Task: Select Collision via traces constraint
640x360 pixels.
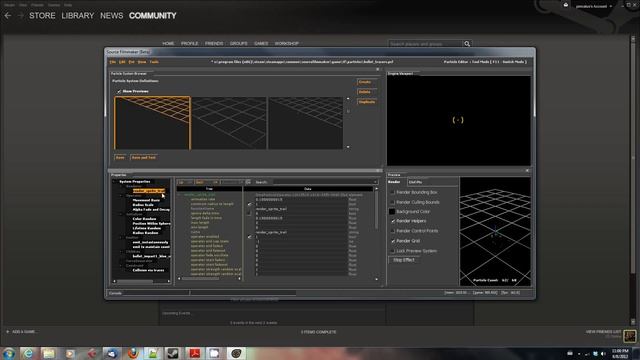Action: click(148, 270)
